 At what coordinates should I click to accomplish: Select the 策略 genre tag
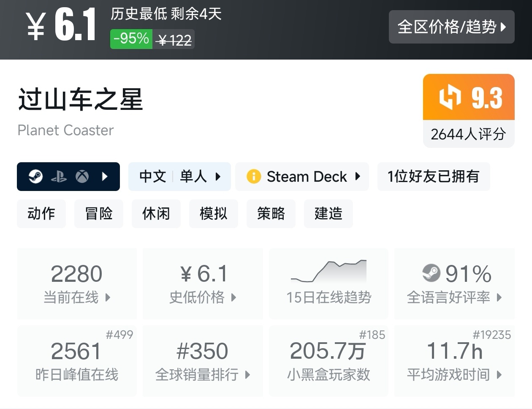(271, 213)
